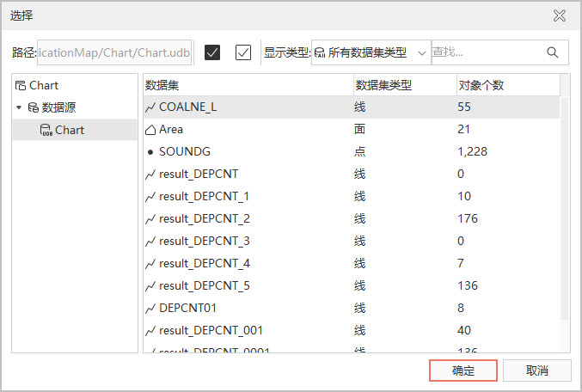Click the line icon beside DEPCNT01
Screen dimensions: 582x392
(x=150, y=308)
